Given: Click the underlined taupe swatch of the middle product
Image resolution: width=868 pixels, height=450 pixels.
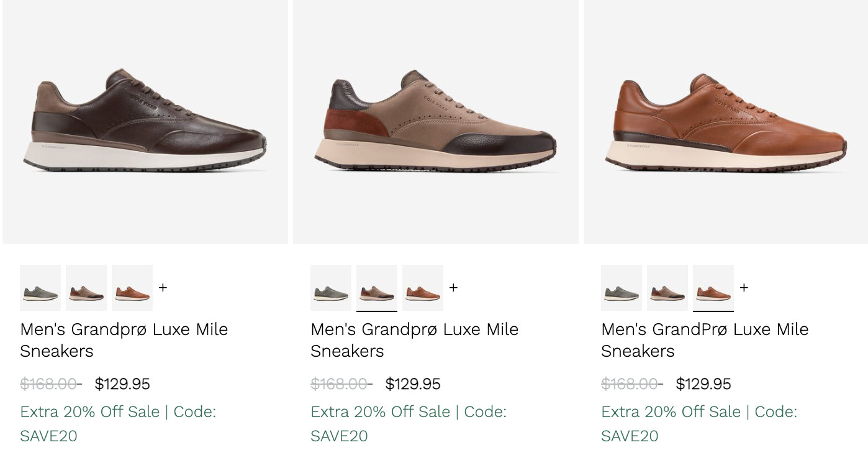Looking at the screenshot, I should (x=377, y=288).
